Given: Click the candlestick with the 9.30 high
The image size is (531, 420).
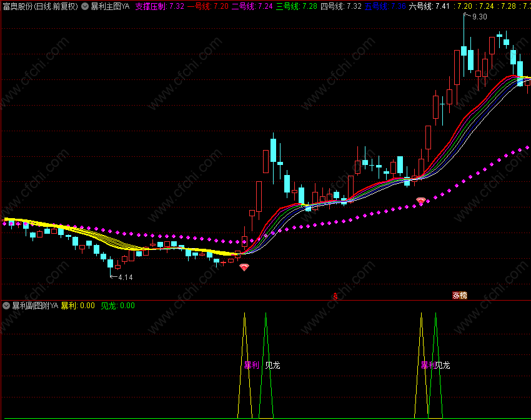Looking at the screenshot, I should click(464, 51).
